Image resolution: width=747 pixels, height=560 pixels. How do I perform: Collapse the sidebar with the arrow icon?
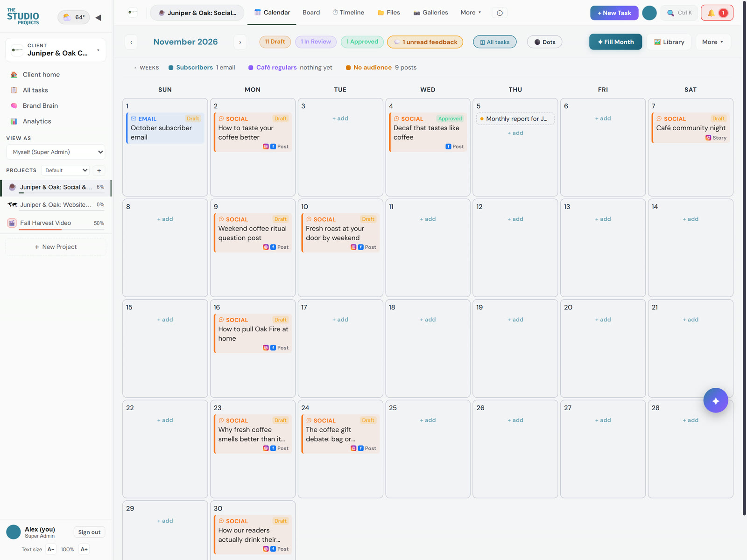[98, 18]
